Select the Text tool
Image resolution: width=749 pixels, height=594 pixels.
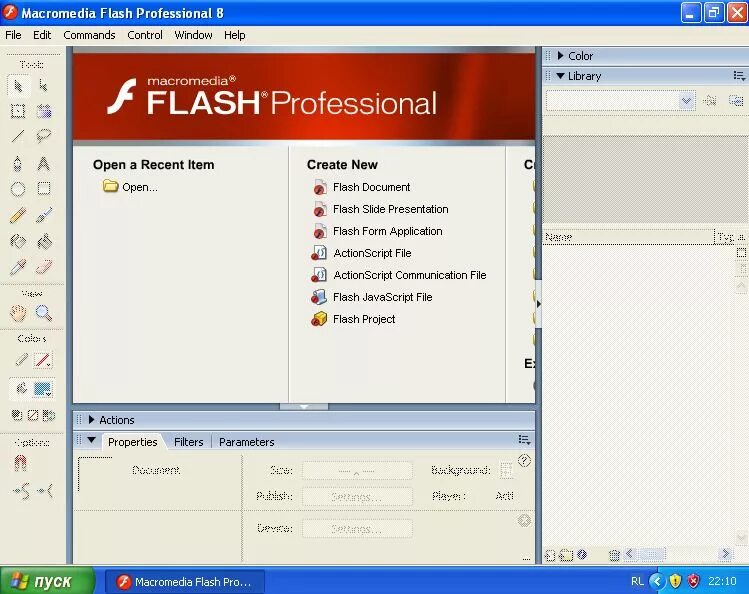43,164
